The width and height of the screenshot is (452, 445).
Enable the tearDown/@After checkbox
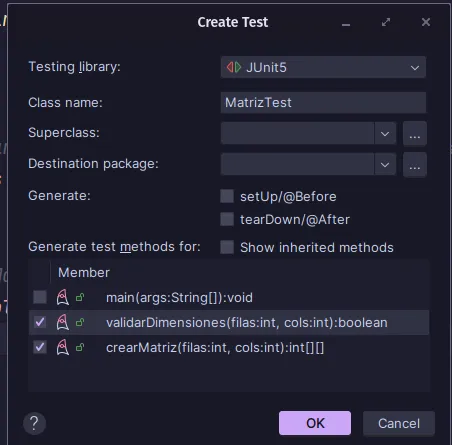click(x=227, y=219)
